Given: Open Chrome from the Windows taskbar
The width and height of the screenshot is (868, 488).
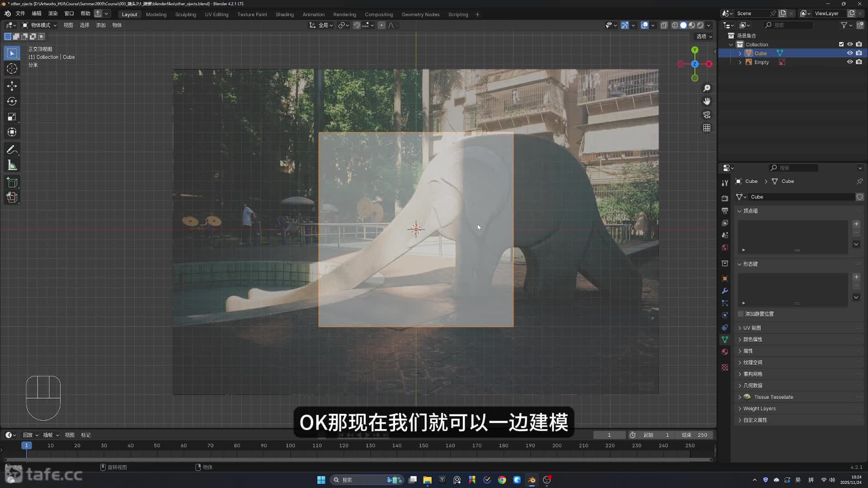Looking at the screenshot, I should [502, 480].
